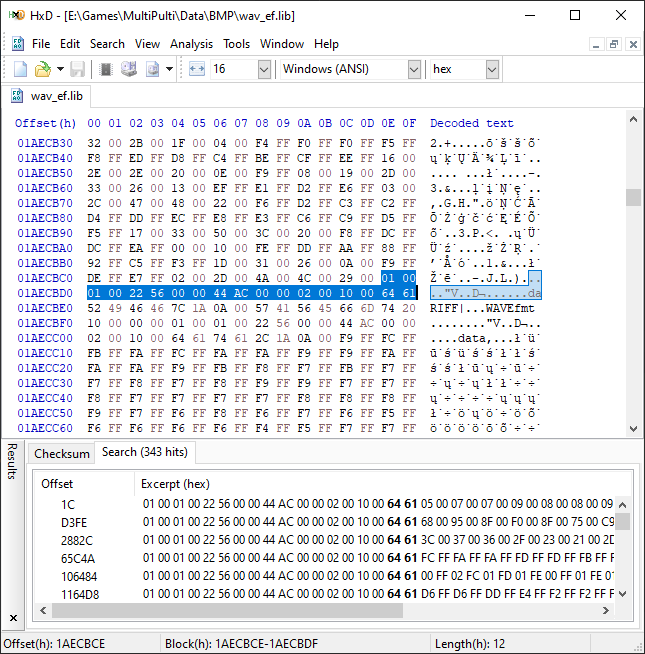Click the Excerpt (hex) column header

coord(175,484)
